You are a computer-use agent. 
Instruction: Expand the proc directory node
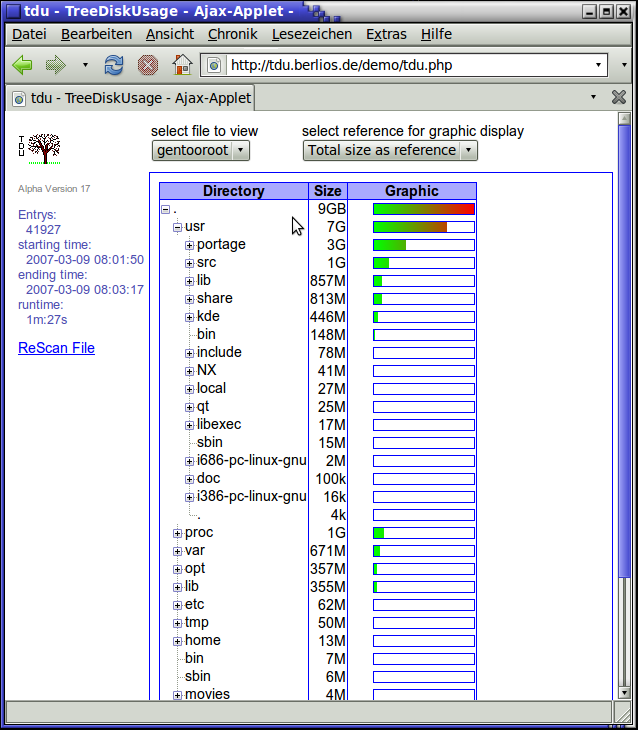[x=178, y=533]
